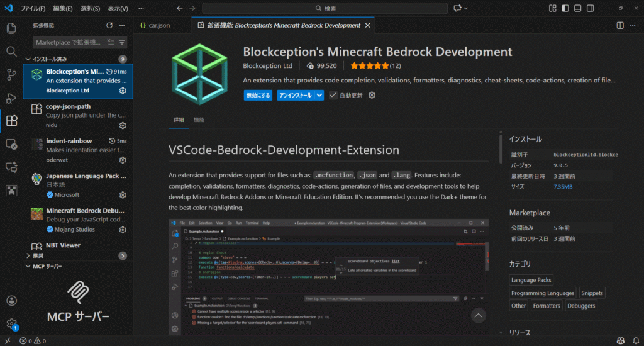Collapse the installed extensions section
This screenshot has height=346, width=644.
pyautogui.click(x=28, y=59)
